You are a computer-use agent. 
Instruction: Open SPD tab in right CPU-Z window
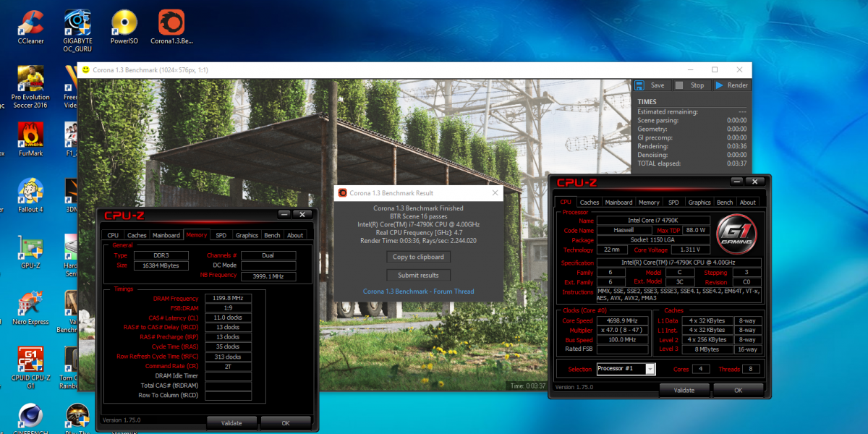[673, 203]
